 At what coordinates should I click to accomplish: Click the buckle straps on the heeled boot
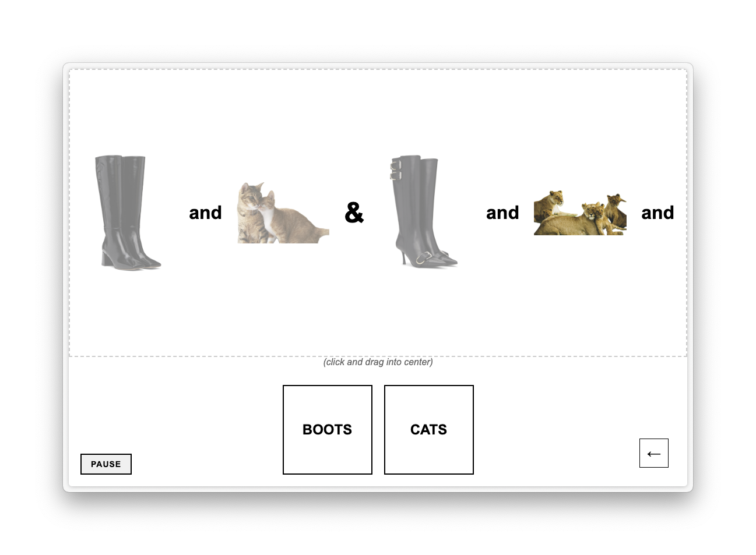(x=396, y=169)
